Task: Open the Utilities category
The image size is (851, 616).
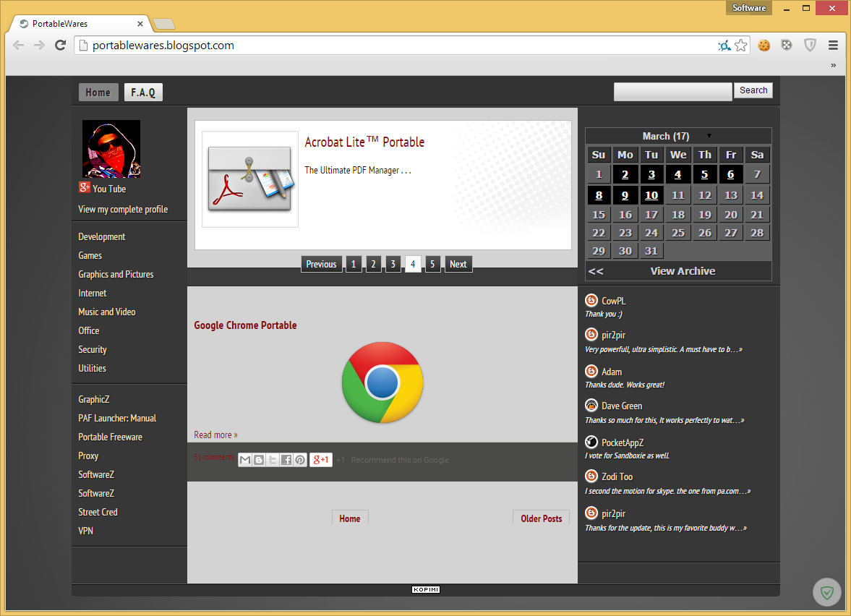Action: tap(93, 368)
